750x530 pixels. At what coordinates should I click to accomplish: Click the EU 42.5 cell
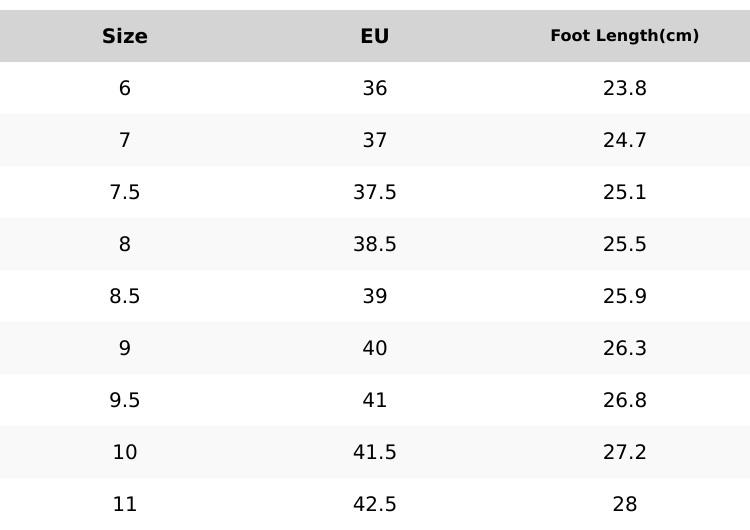[375, 504]
